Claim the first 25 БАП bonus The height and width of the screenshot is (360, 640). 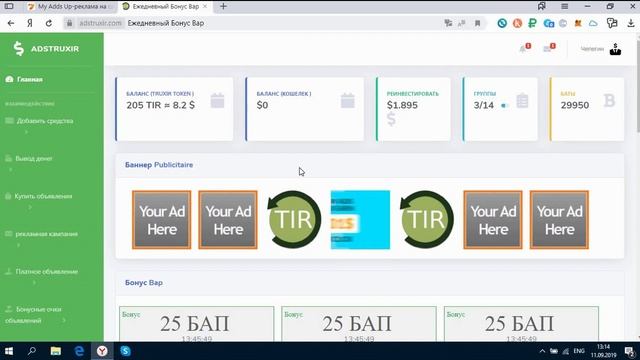coord(196,324)
